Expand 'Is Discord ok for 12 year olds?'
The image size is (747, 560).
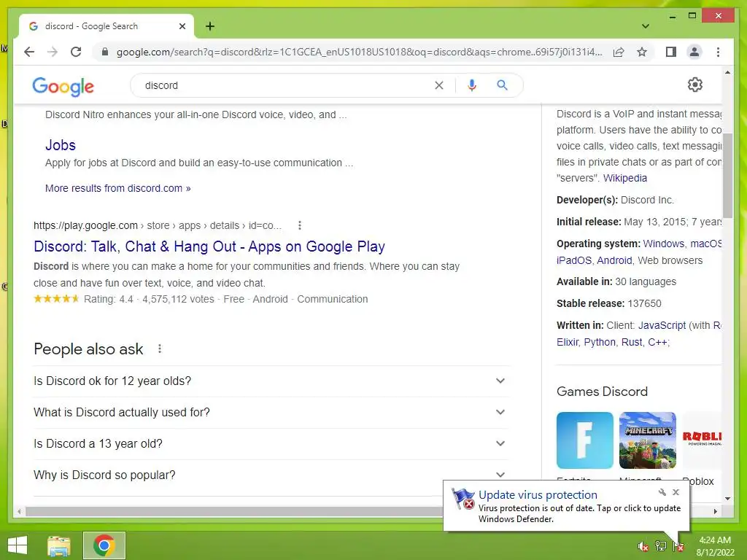[271, 381]
